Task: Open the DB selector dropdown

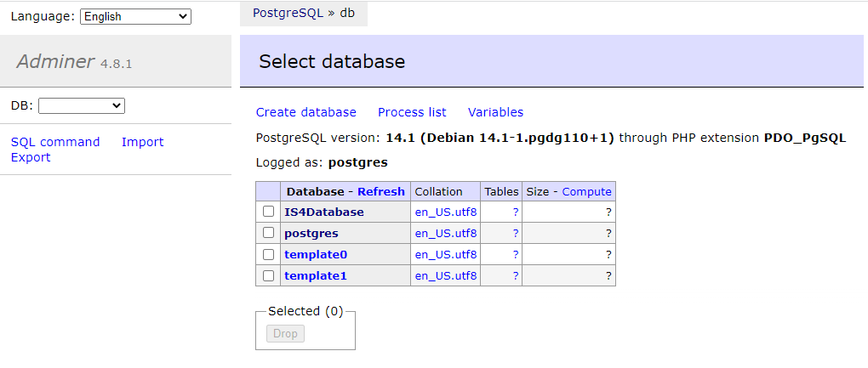Action: [x=82, y=105]
